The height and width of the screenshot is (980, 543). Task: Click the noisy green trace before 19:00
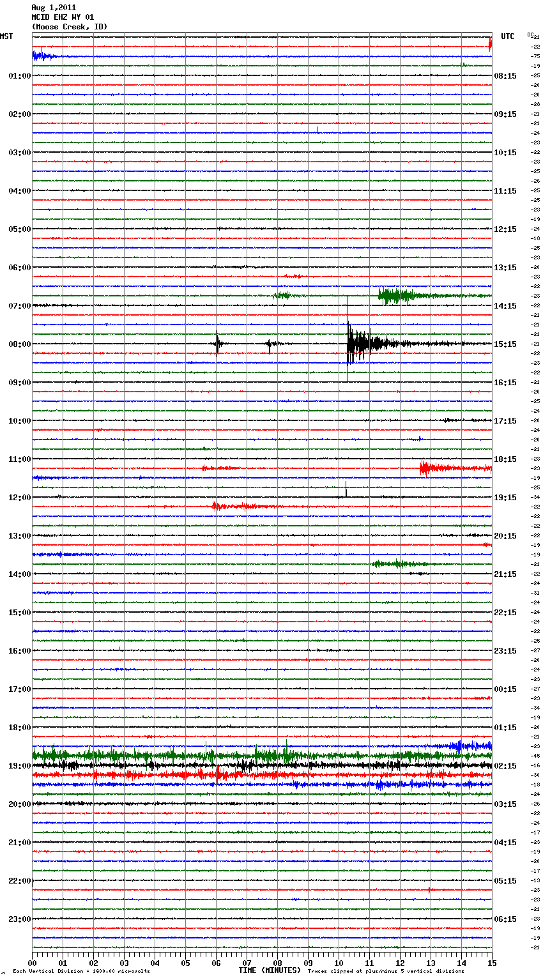pos(256,755)
